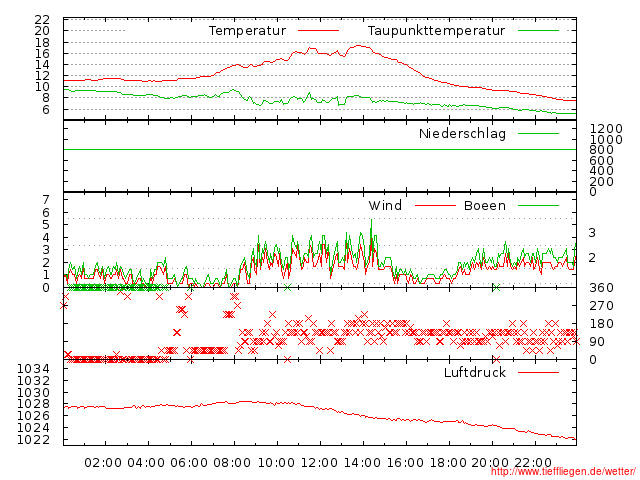This screenshot has width=640, height=480.
Task: Click the 02:00 time axis label
Action: (103, 463)
